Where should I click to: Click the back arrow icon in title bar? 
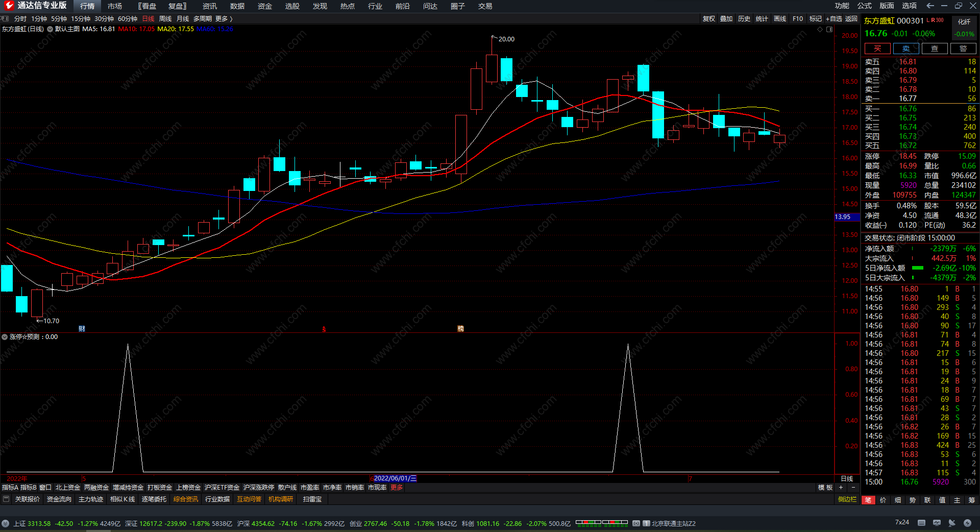(x=930, y=6)
